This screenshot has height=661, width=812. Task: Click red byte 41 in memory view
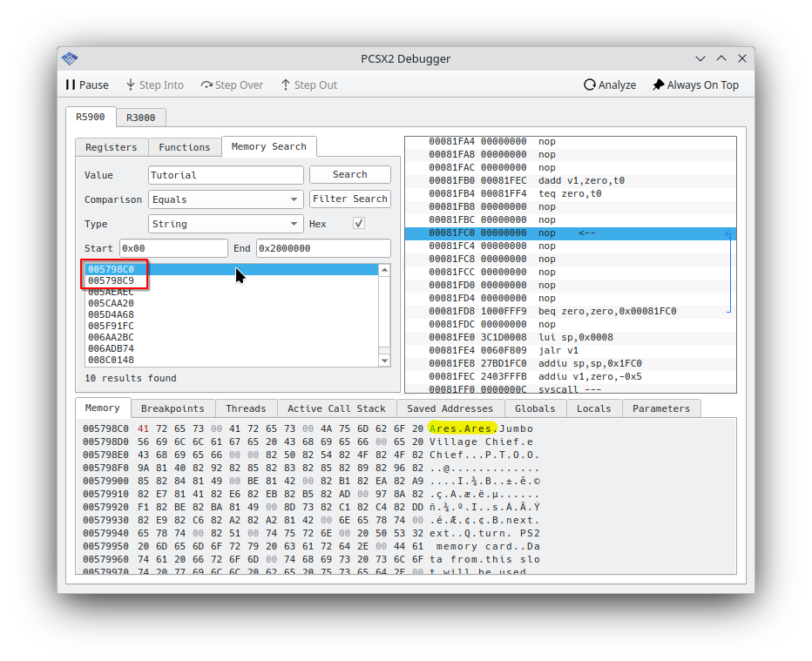143,428
